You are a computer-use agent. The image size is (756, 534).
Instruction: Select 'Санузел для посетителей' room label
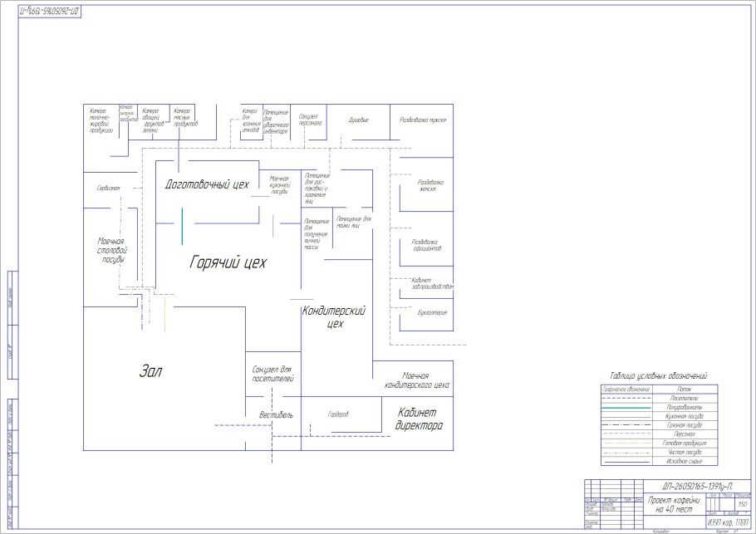click(x=273, y=373)
